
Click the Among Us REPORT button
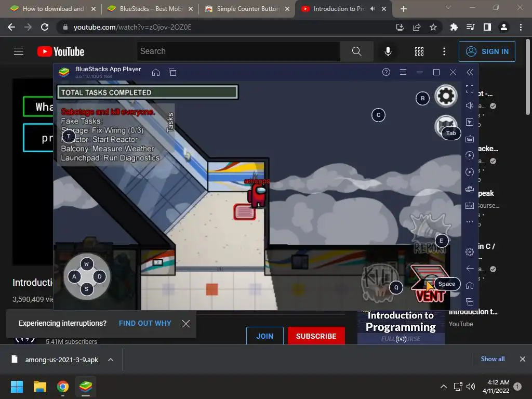(x=430, y=234)
